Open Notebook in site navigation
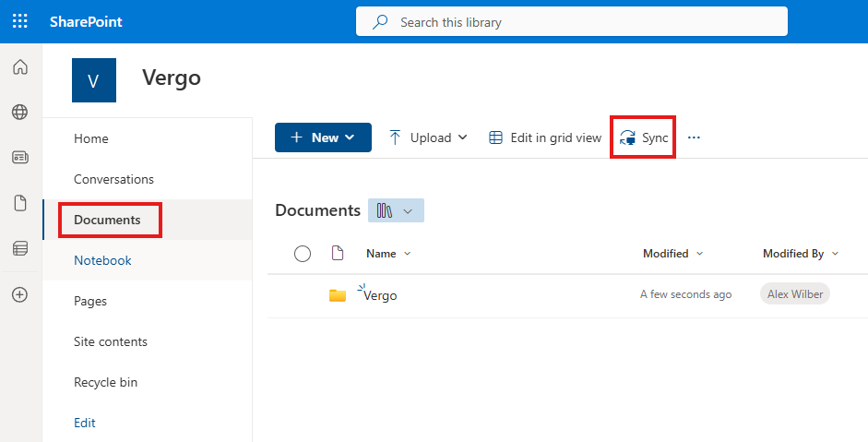 coord(103,260)
